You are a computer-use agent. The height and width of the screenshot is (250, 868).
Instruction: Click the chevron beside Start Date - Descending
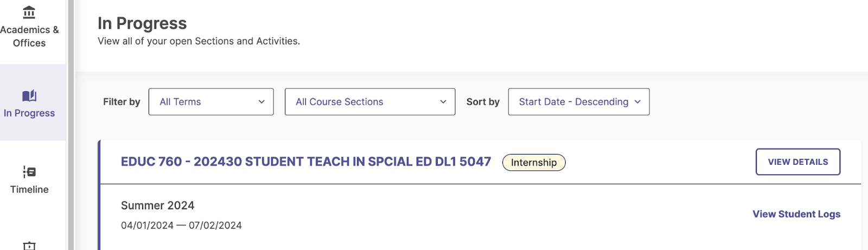637,102
